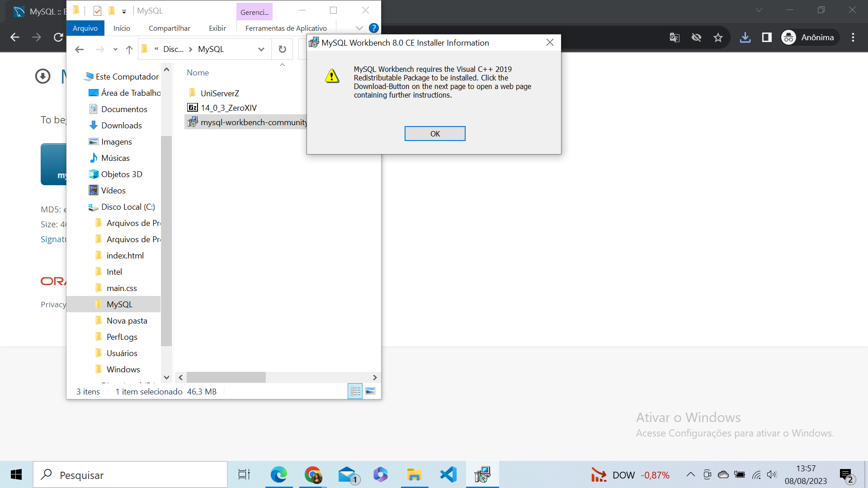Open the Chrome three-dot menu
Image resolution: width=868 pixels, height=488 pixels.
853,38
